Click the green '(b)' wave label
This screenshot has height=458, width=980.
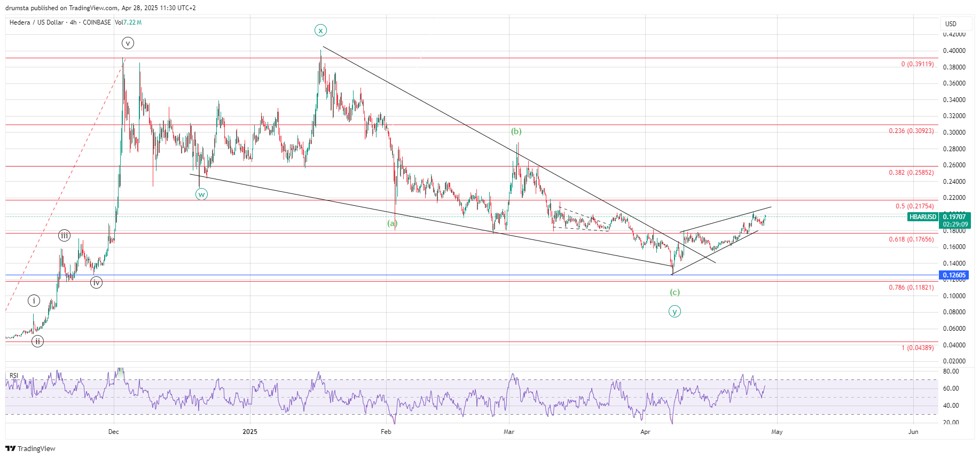(516, 131)
